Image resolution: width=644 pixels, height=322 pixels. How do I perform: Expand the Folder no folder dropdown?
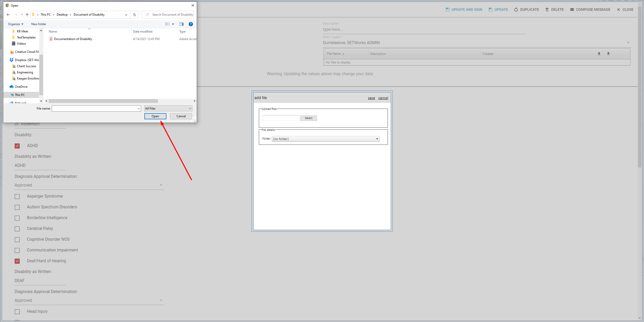[x=325, y=139]
